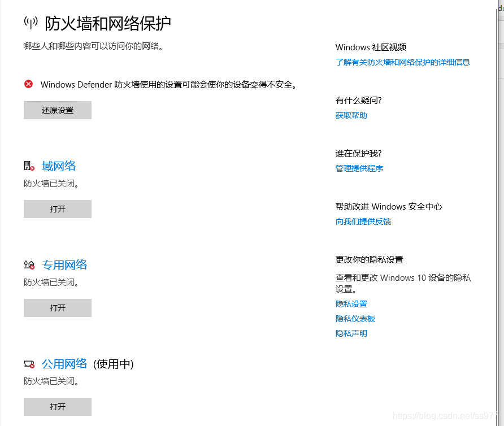Screen dimensions: 504x426
Task: Click the 管理提供程序 link
Action: point(359,168)
